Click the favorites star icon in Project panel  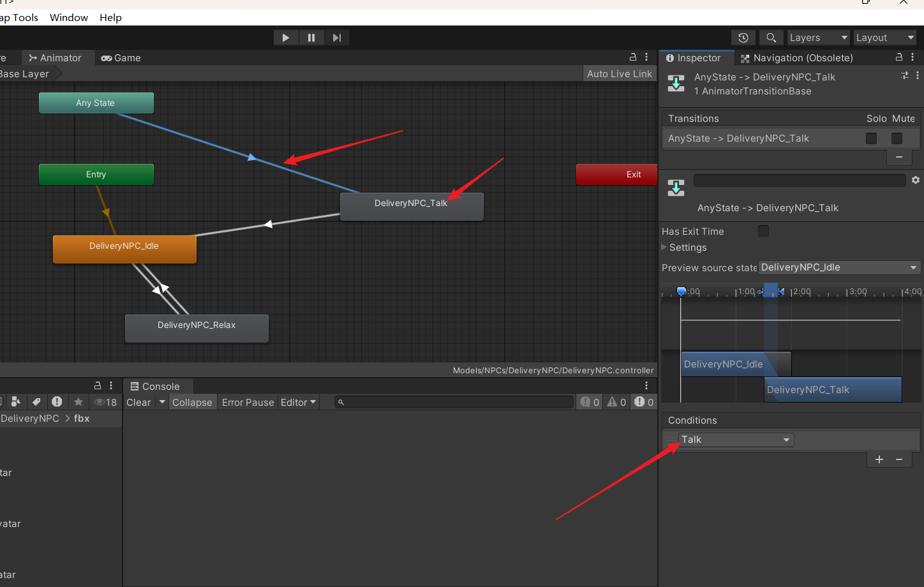(x=78, y=402)
